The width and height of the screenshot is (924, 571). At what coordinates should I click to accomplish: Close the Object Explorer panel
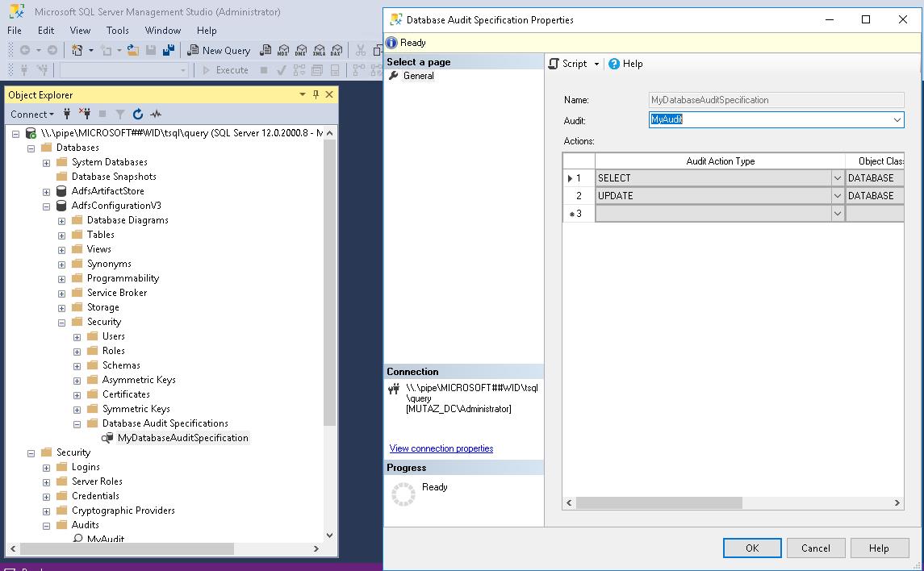click(x=329, y=95)
